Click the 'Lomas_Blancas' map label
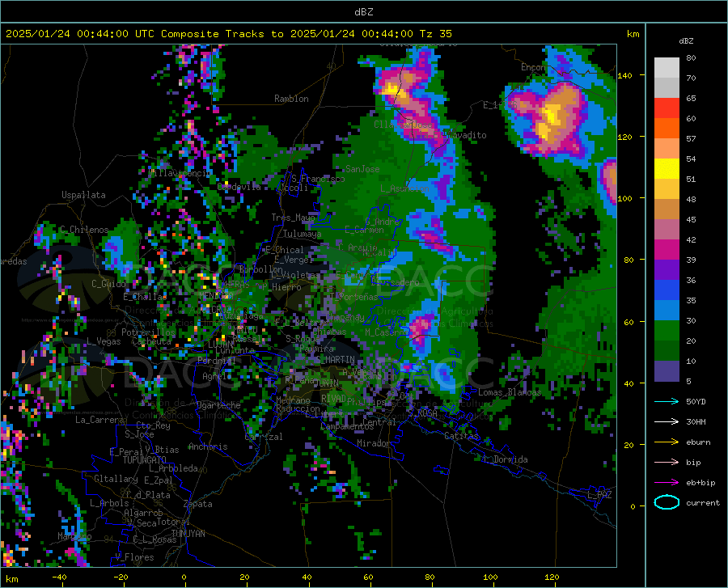 pos(510,392)
